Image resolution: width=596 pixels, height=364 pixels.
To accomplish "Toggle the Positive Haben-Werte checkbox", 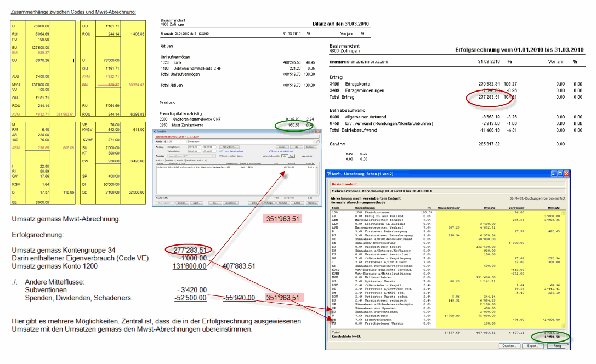I will coord(220,156).
